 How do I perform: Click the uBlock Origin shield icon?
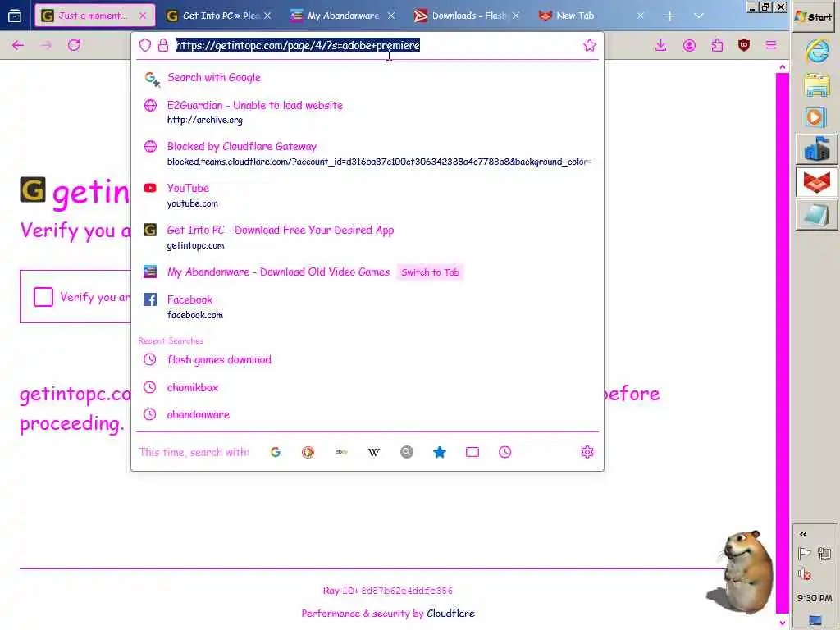pyautogui.click(x=743, y=46)
